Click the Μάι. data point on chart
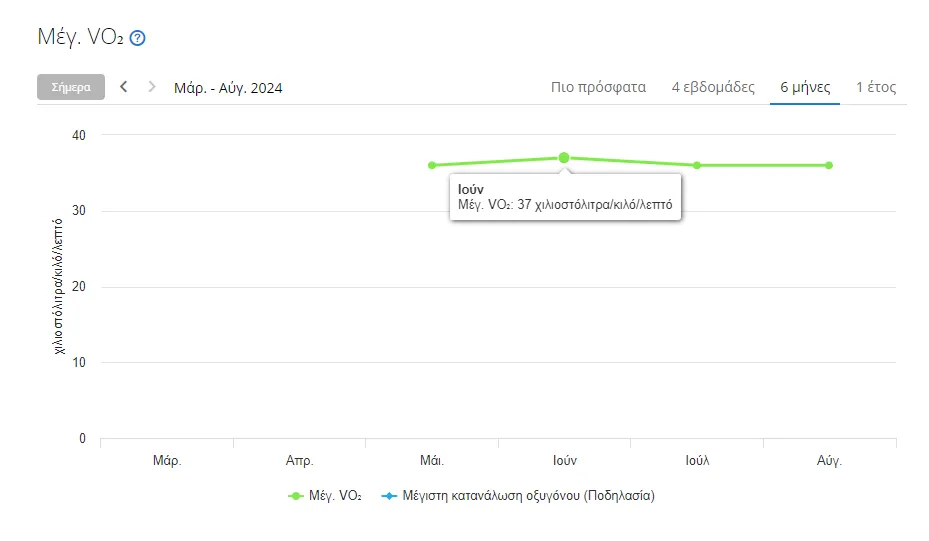 [x=432, y=165]
